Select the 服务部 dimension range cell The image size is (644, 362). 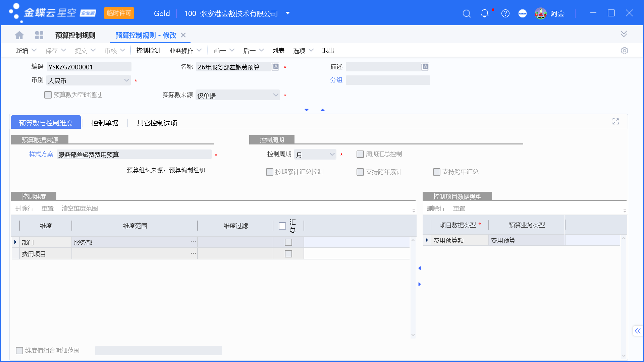click(135, 242)
